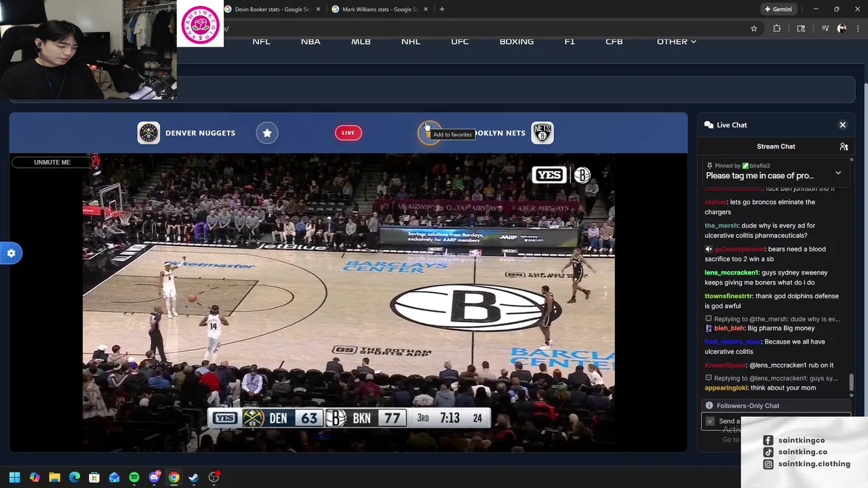
Task: Add Brooklyn Nets to favorites
Action: click(429, 133)
